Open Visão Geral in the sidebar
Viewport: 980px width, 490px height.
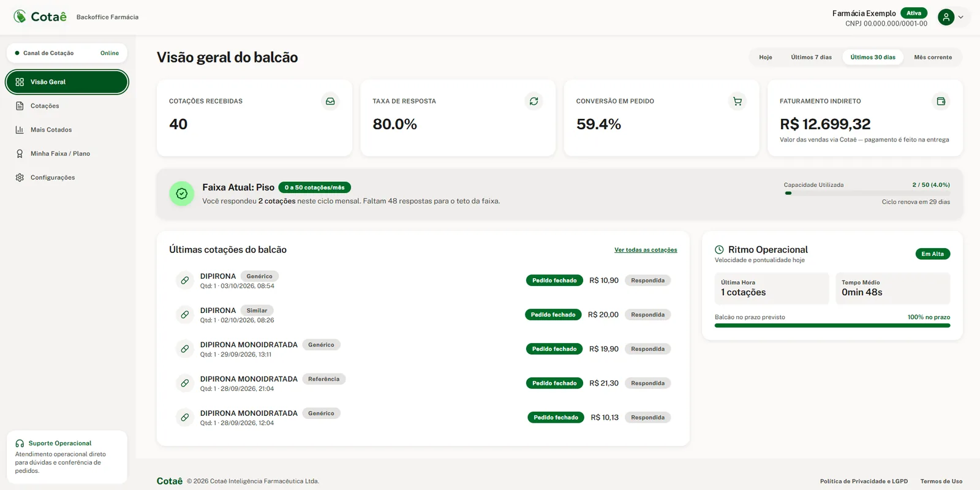pyautogui.click(x=67, y=82)
